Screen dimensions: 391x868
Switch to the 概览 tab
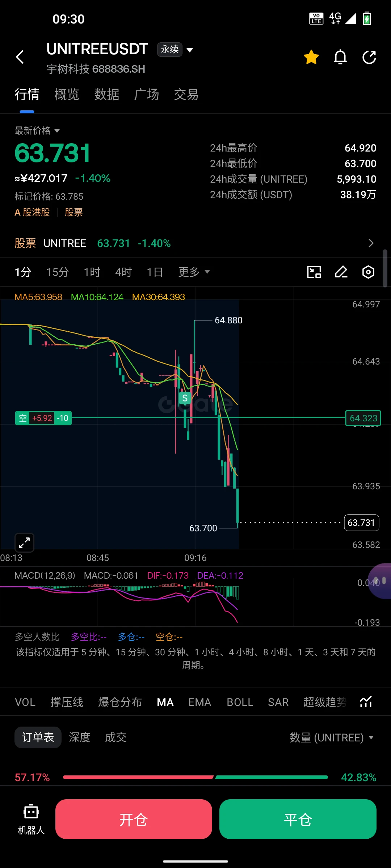tap(67, 95)
